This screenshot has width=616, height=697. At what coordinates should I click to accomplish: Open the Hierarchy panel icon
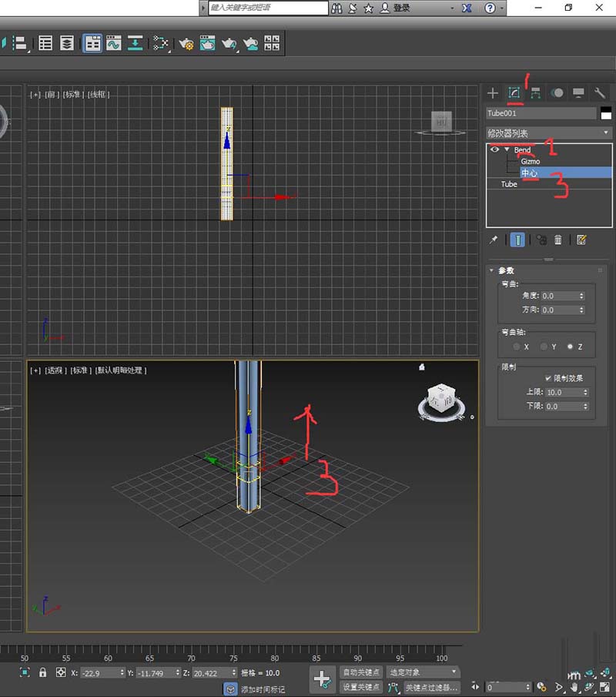point(535,93)
